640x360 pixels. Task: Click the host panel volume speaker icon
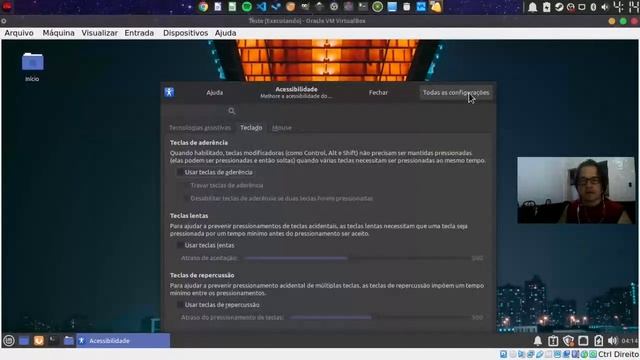coord(605,7)
